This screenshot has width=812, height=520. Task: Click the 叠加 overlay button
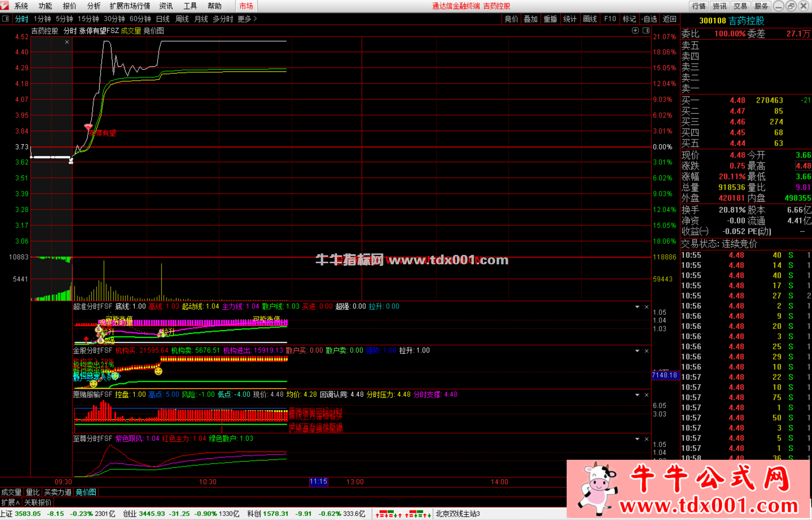[531, 19]
